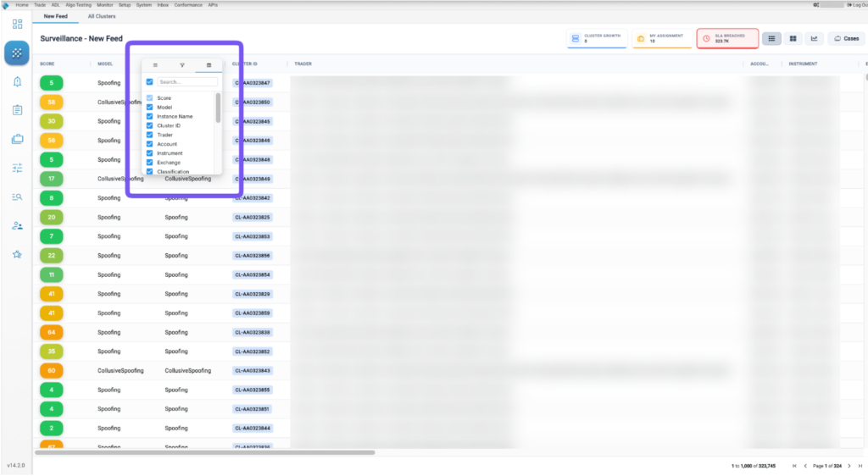Click the application logo in top-left corner
This screenshot has height=476, width=868.
click(6, 5)
